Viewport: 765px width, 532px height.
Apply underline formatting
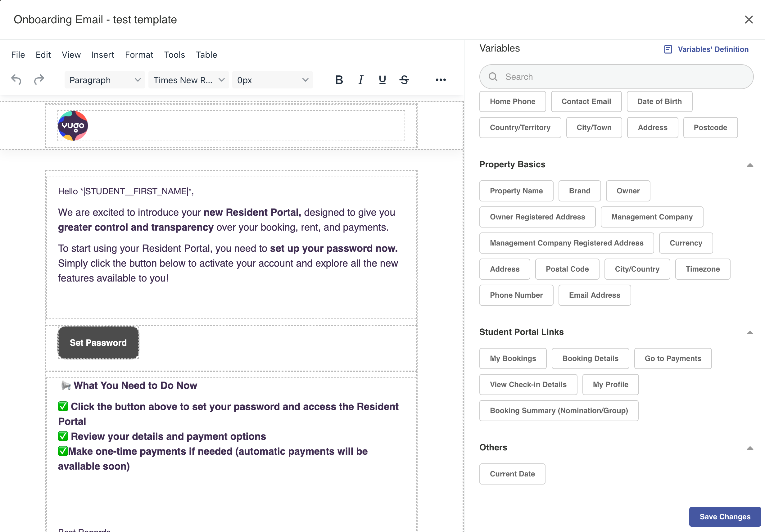point(382,80)
